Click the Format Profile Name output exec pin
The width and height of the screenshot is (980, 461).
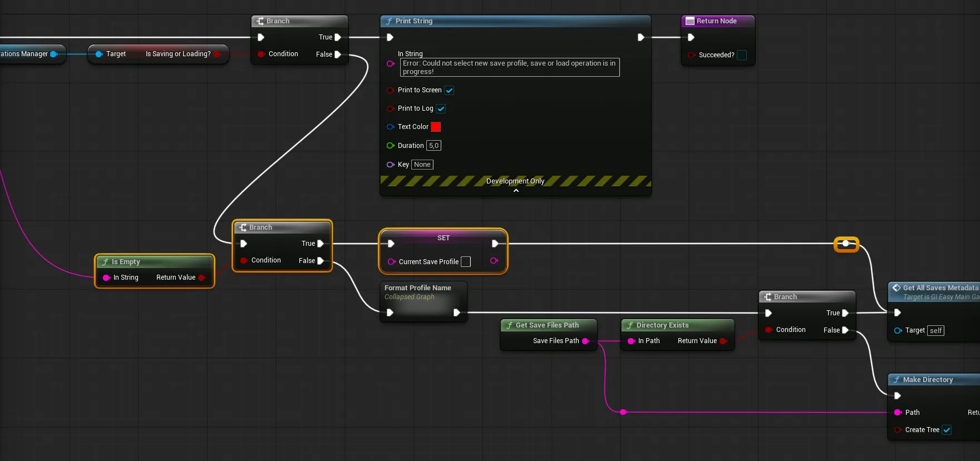[x=457, y=313]
